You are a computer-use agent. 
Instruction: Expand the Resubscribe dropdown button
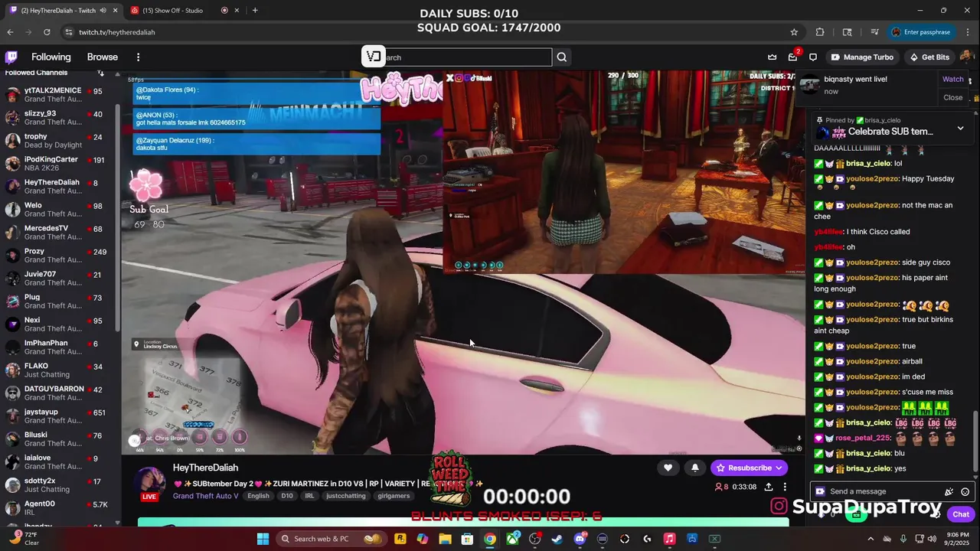coord(779,468)
